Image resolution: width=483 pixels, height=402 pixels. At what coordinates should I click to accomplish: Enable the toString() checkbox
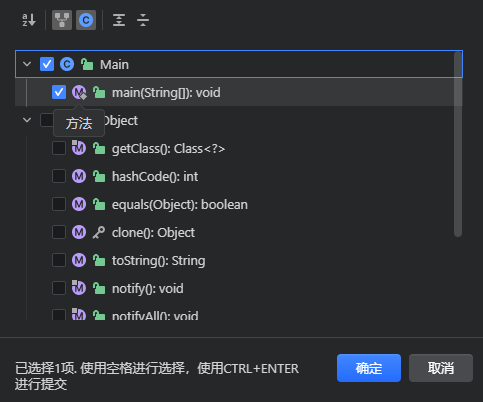59,260
